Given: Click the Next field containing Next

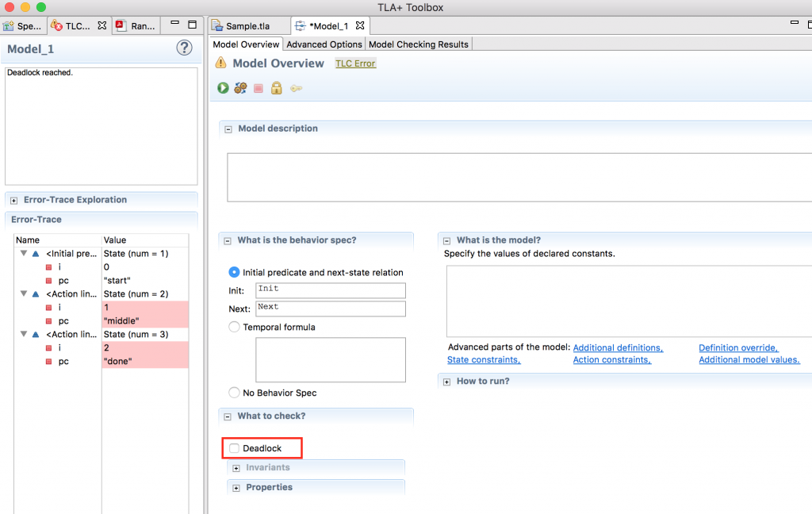Looking at the screenshot, I should tap(331, 309).
